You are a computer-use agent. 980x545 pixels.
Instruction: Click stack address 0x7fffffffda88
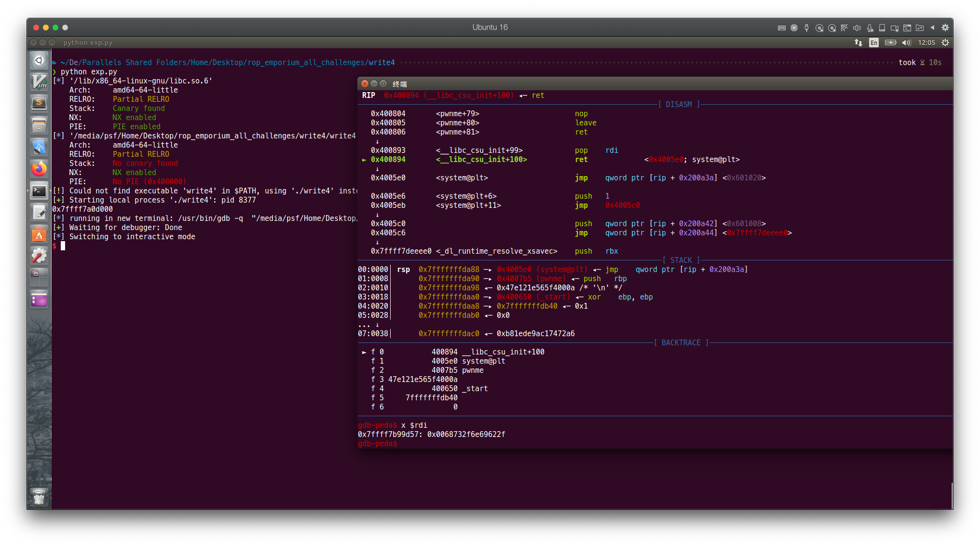coord(449,270)
